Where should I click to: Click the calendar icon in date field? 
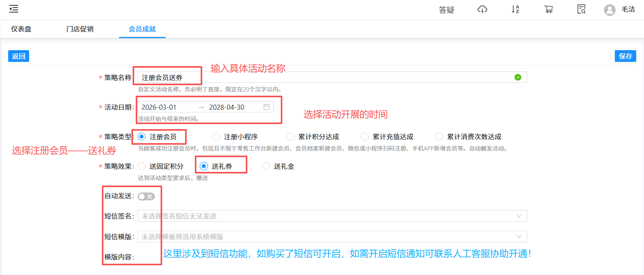click(266, 107)
